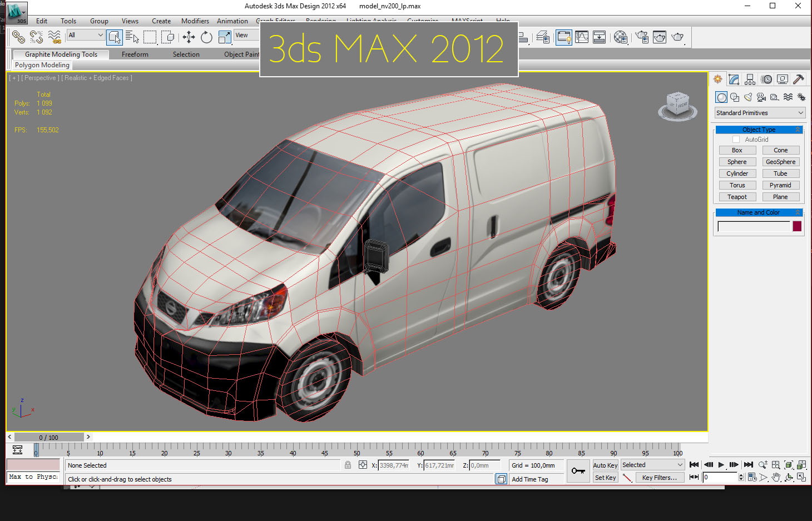
Task: Select the Space Warps category button
Action: coord(788,97)
